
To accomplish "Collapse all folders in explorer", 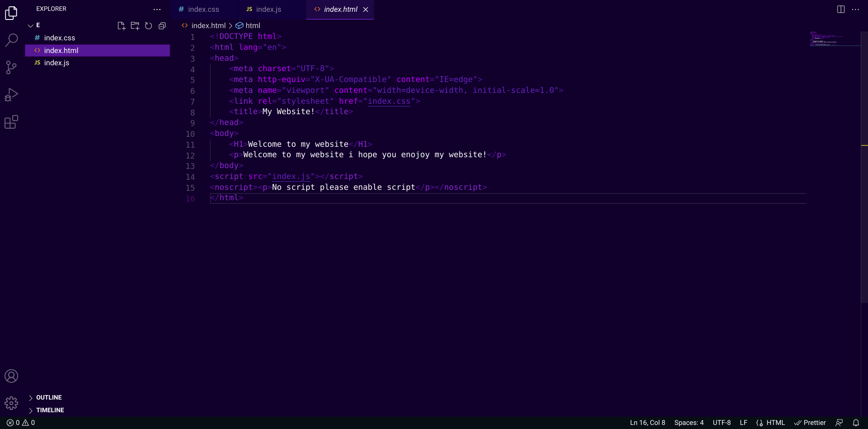I will 162,26.
